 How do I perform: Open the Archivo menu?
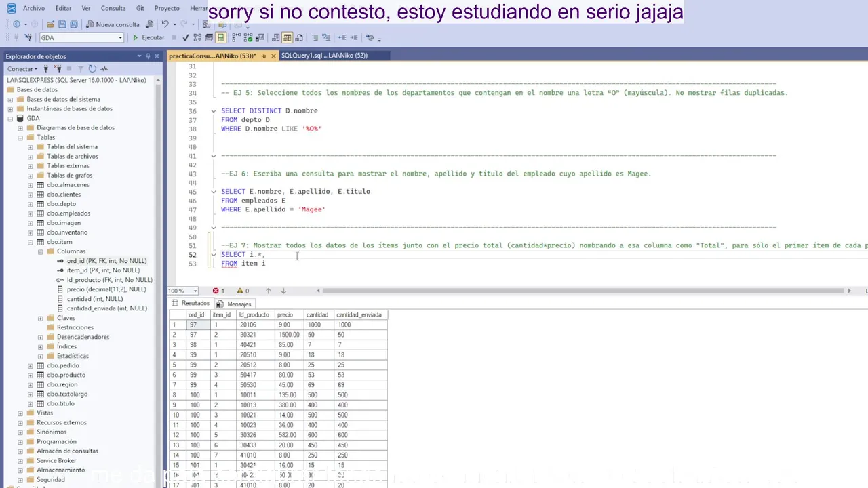[34, 8]
